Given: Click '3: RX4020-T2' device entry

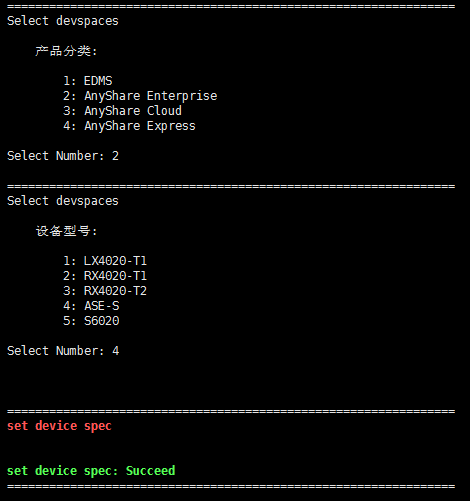Looking at the screenshot, I should tap(105, 291).
